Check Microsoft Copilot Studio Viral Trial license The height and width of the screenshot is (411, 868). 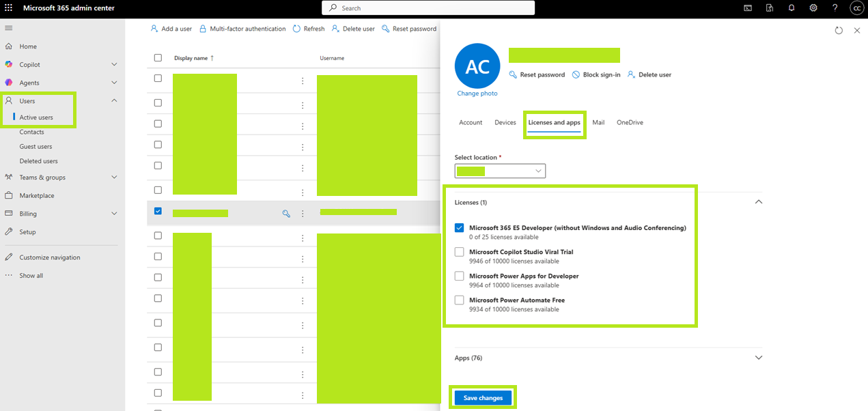pyautogui.click(x=460, y=252)
